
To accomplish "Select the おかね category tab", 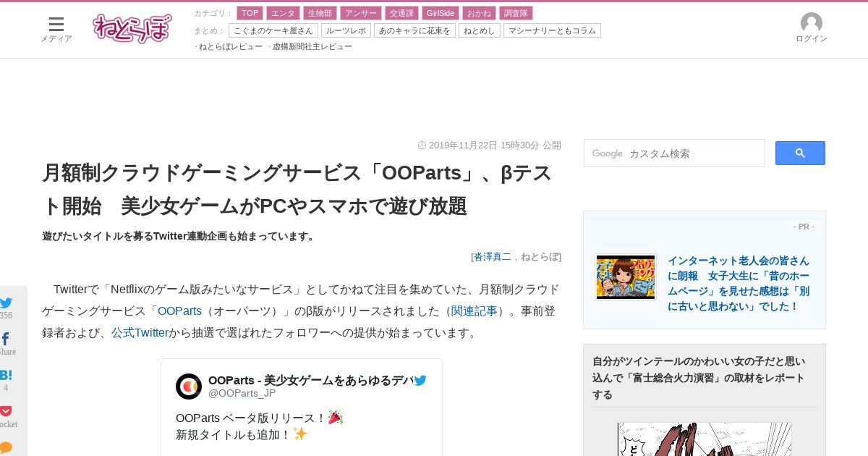I will 479,13.
